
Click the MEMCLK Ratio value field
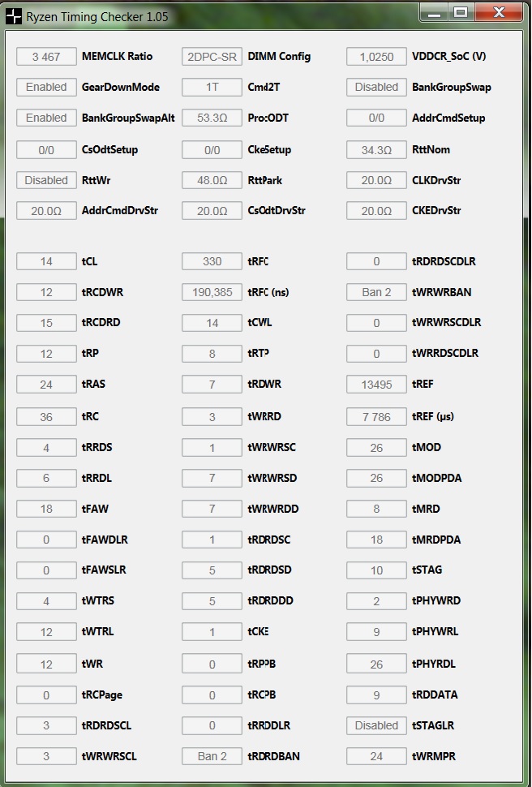click(x=46, y=57)
